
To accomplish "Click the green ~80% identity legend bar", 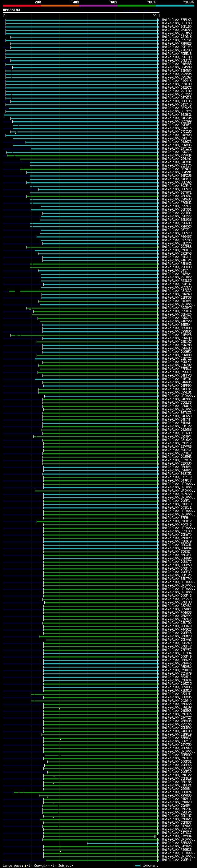I will [137, 6].
